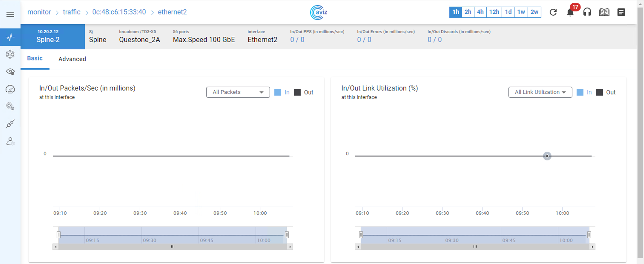Toggle the Out series in Link Utilization legend

[606, 92]
